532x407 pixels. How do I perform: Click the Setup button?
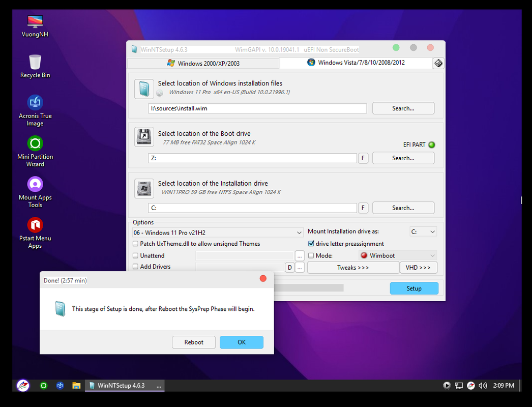(414, 288)
